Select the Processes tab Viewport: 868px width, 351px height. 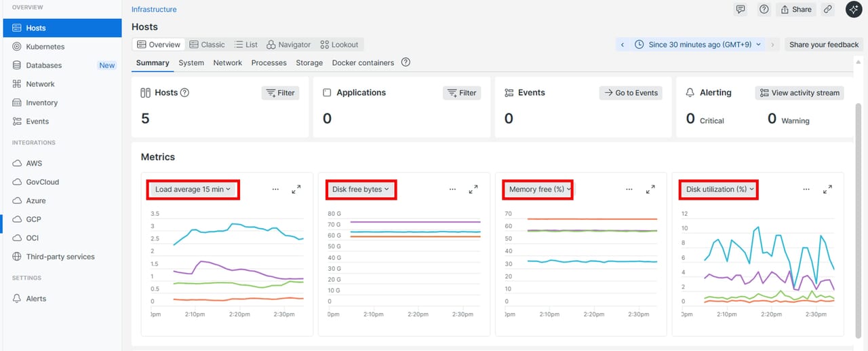pyautogui.click(x=269, y=62)
